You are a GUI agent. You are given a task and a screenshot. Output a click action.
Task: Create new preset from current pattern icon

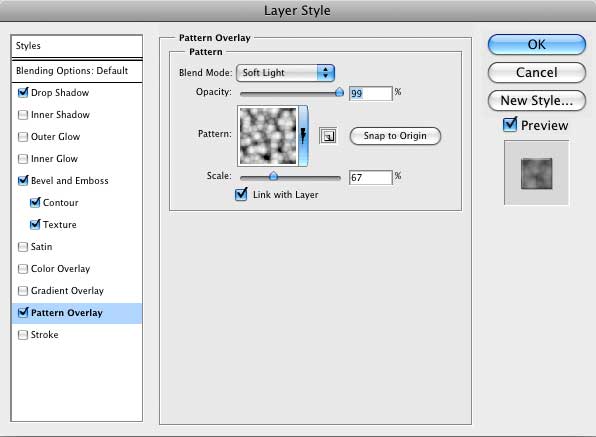click(328, 136)
